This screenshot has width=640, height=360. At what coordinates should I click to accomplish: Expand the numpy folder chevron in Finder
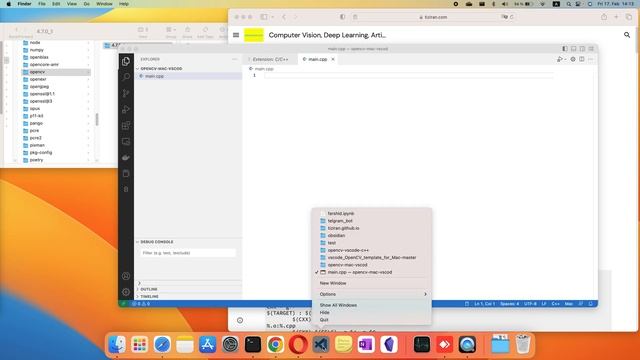(88, 50)
